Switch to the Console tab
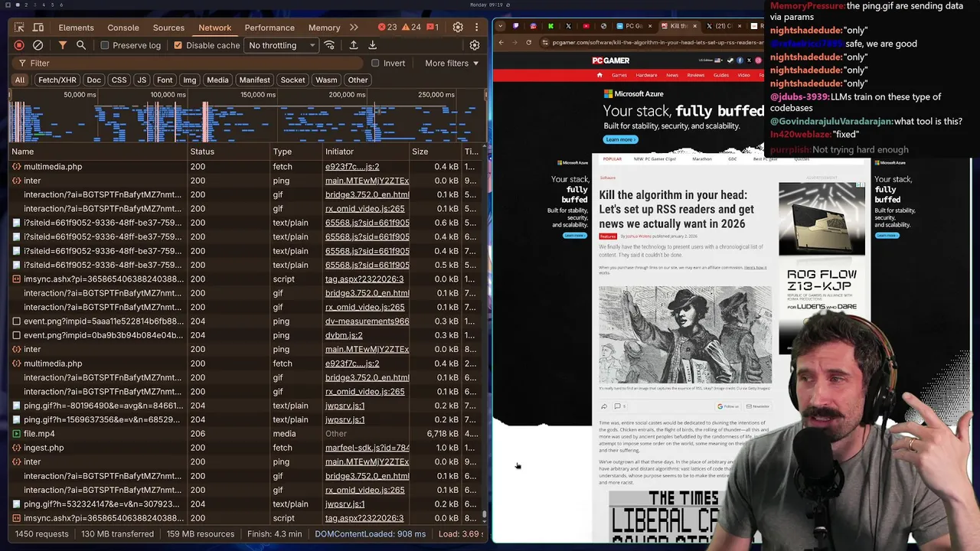This screenshot has height=551, width=980. click(x=123, y=28)
